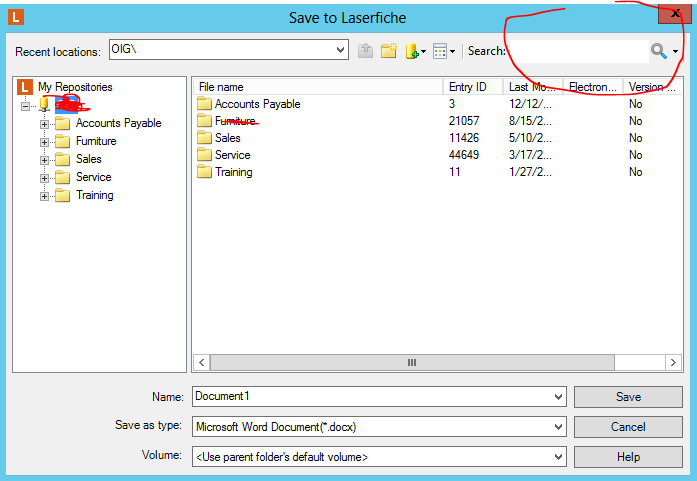Click the Save button

(628, 397)
